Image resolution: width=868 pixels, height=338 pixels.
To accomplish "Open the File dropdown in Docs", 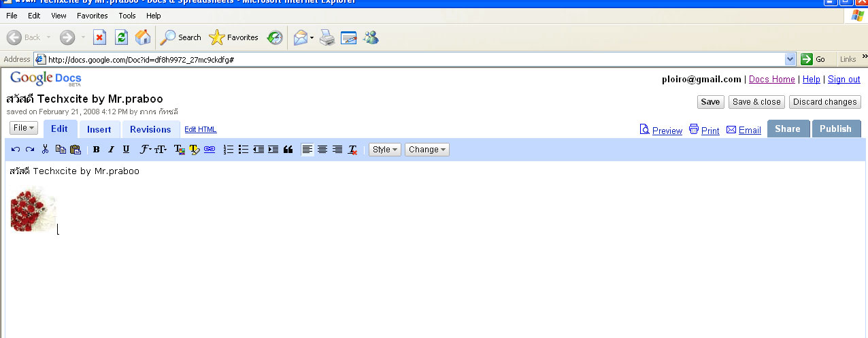I will tap(24, 128).
